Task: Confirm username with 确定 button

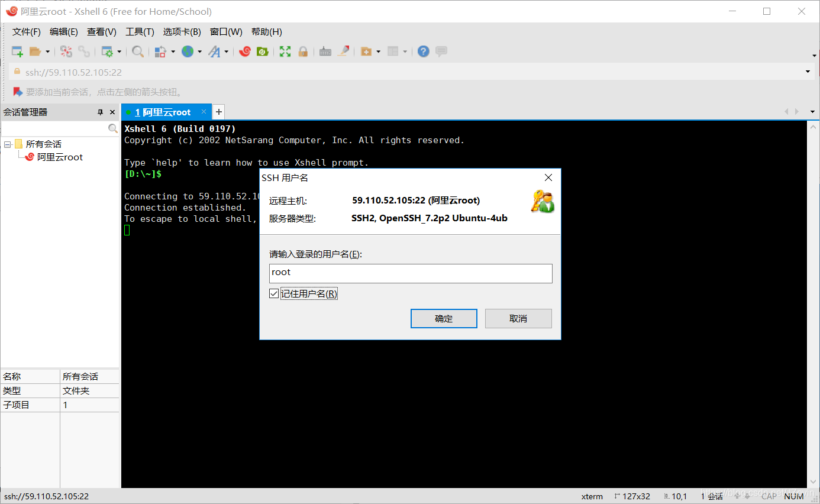Action: click(444, 318)
